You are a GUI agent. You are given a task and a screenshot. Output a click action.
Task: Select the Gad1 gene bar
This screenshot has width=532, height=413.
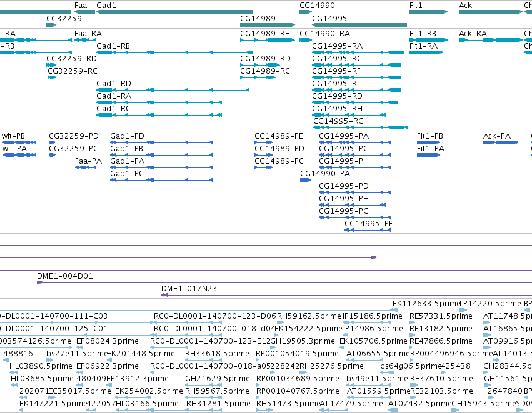tap(174, 12)
